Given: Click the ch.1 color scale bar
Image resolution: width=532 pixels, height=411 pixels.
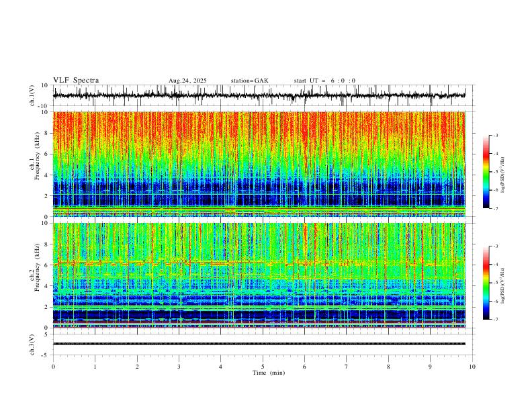Looking at the screenshot, I should pos(486,172).
